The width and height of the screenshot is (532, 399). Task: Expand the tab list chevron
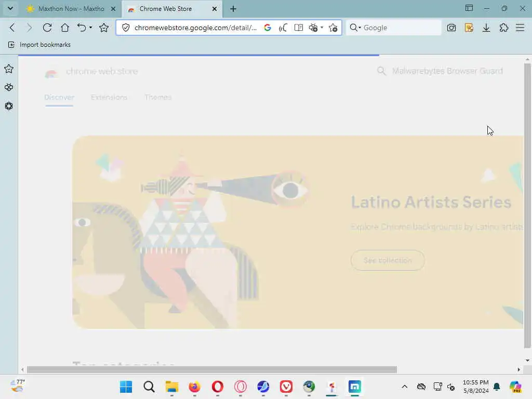tap(10, 8)
